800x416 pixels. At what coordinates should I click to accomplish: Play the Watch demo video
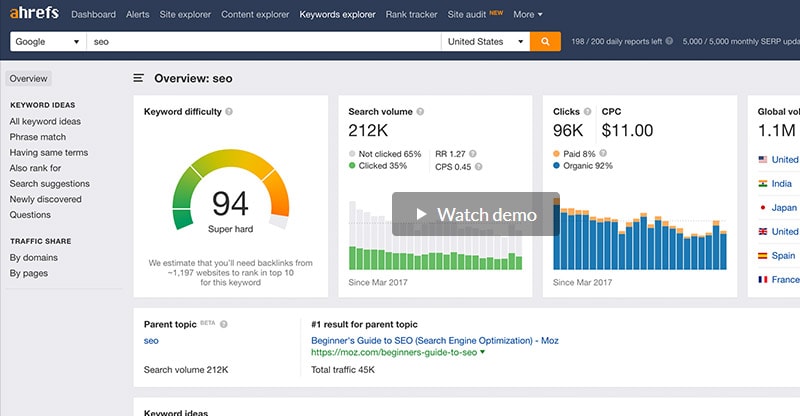click(x=476, y=214)
